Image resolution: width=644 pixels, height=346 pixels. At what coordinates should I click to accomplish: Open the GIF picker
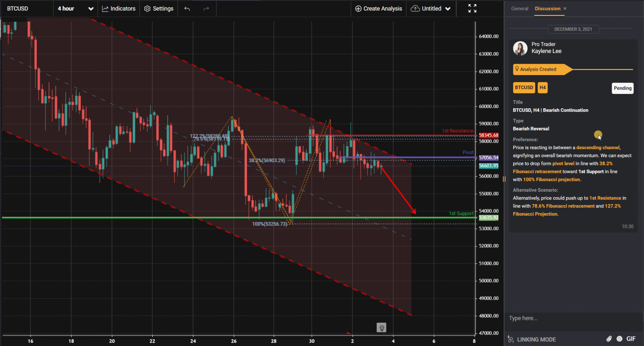[631, 339]
